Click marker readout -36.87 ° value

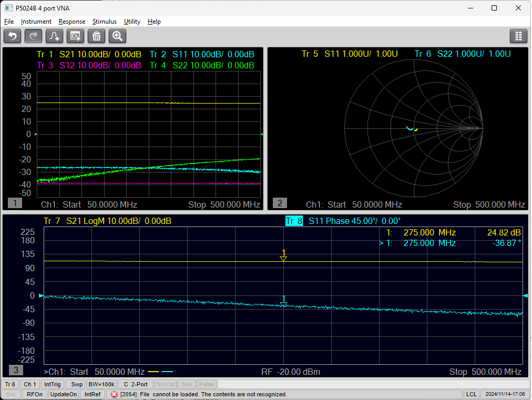click(506, 243)
